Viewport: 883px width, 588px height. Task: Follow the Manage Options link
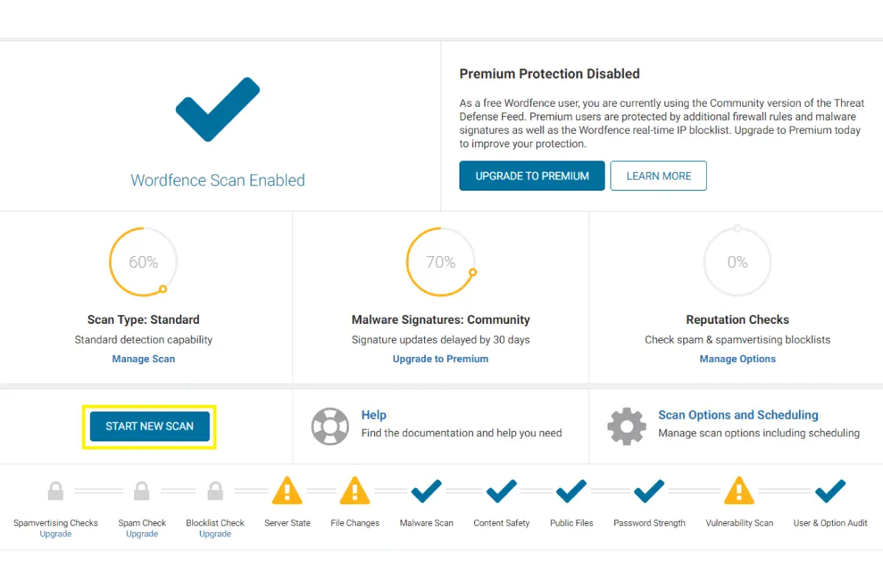pyautogui.click(x=737, y=359)
